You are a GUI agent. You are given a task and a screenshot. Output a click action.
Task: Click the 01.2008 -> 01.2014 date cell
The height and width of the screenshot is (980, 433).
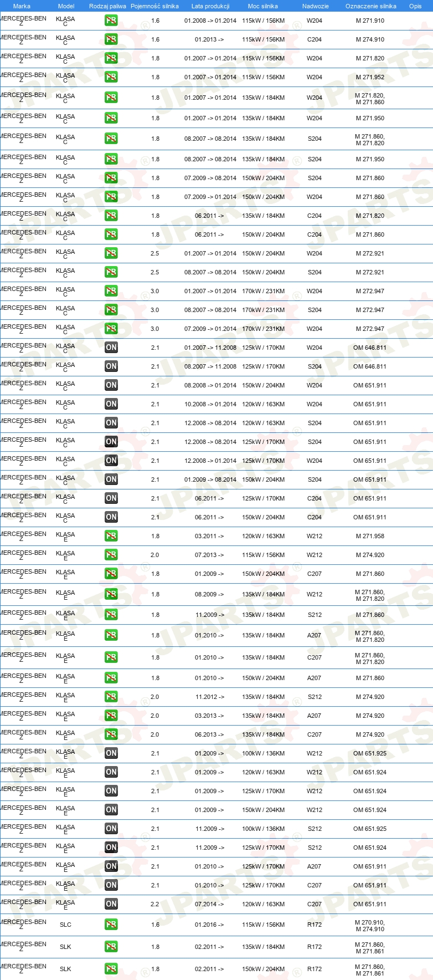click(x=210, y=21)
